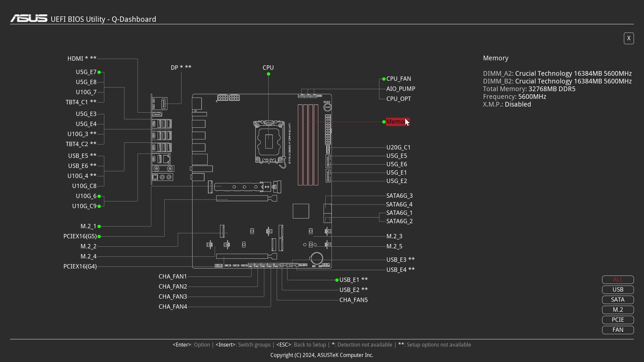644x362 pixels.
Task: Select the USB_E5 ** label
Action: pyautogui.click(x=82, y=156)
